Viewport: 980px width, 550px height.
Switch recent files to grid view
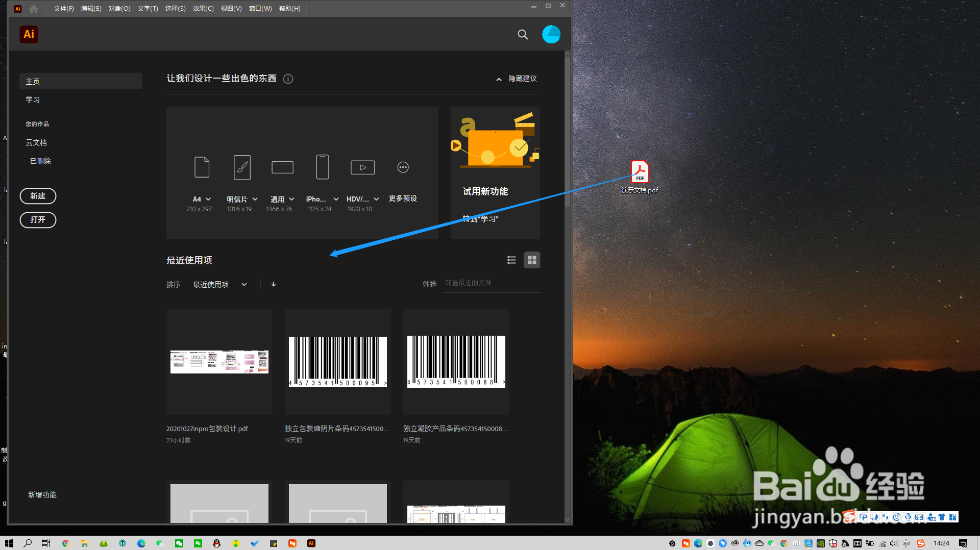532,260
